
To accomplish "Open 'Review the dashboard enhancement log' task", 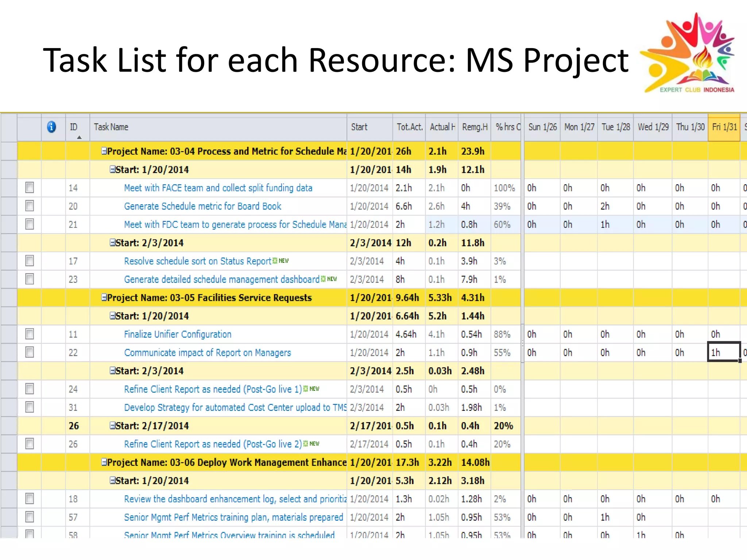I will tap(235, 499).
